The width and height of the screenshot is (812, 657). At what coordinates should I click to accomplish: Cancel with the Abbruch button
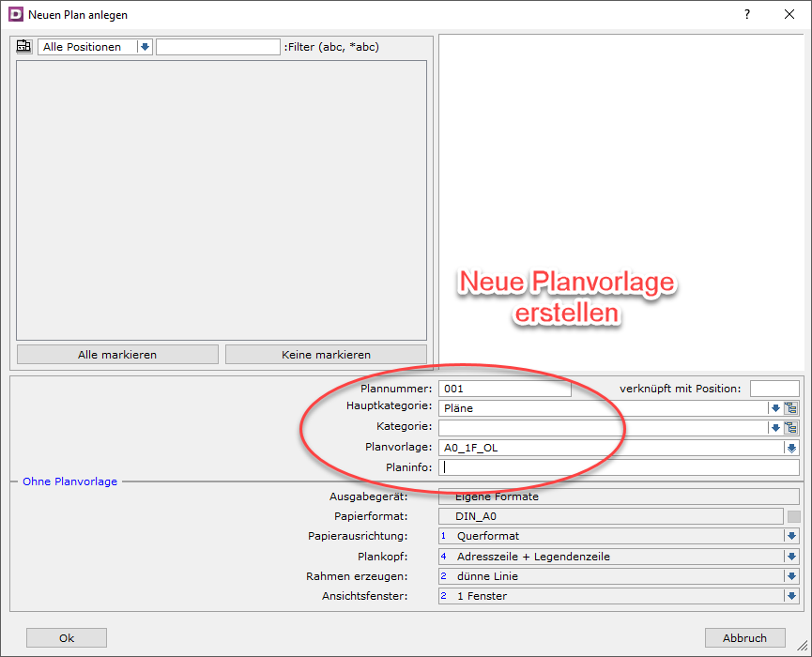pyautogui.click(x=744, y=638)
